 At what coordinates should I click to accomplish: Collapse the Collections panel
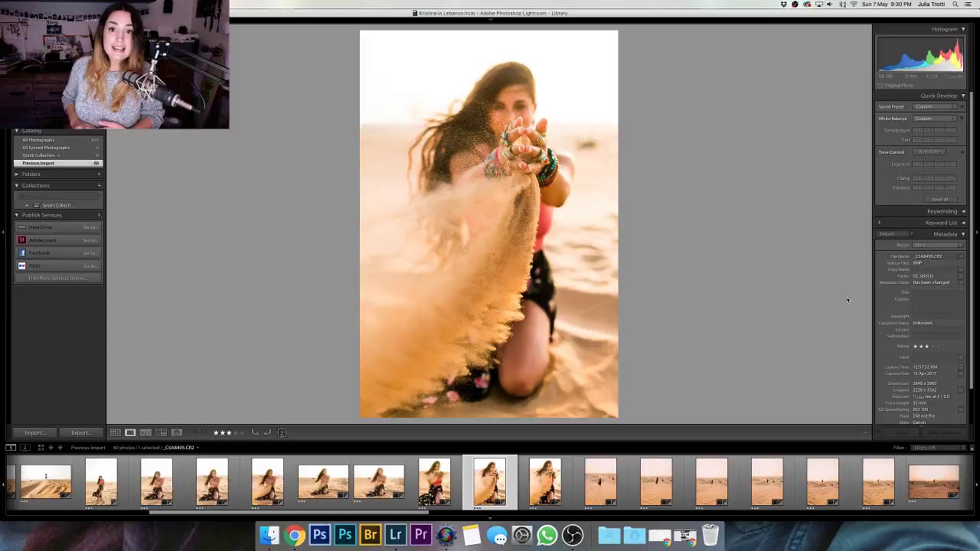[x=16, y=185]
